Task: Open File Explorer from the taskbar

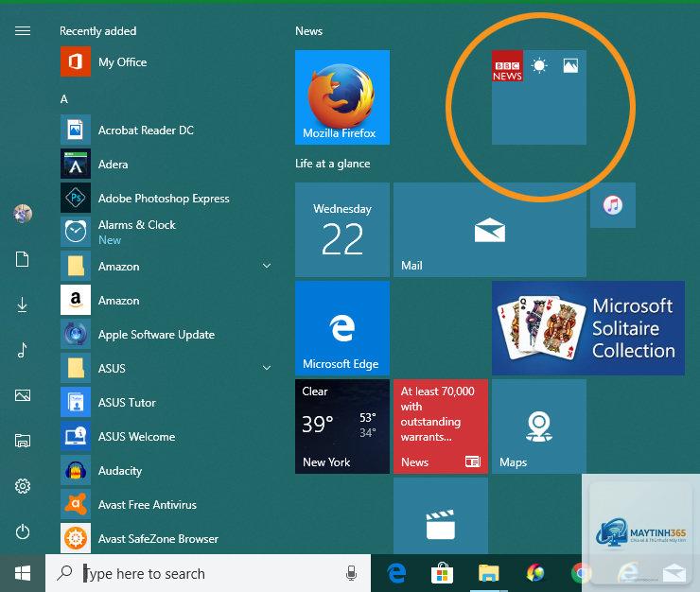Action: coord(488,573)
